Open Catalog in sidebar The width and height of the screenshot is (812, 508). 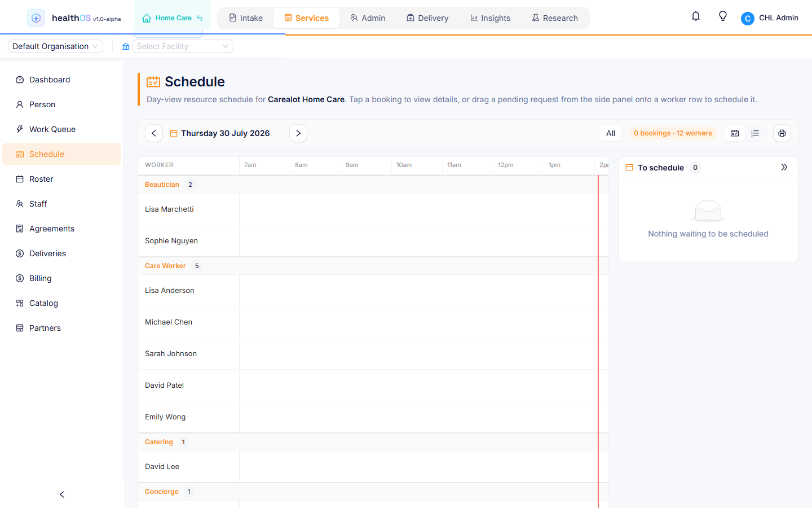(x=61, y=303)
